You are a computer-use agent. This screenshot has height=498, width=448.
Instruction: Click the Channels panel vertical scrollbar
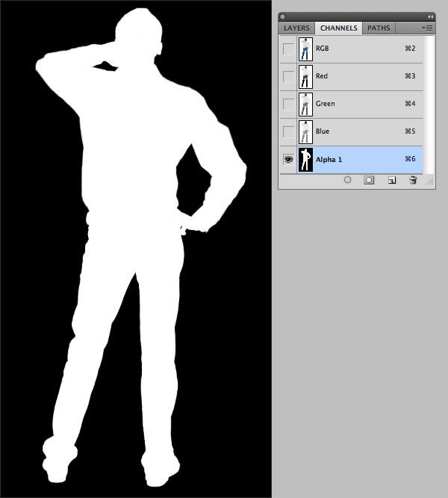click(x=429, y=105)
